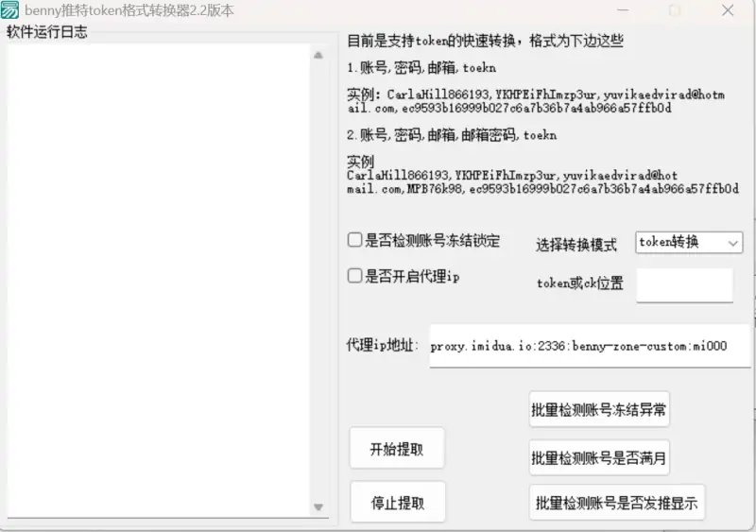
Task: Click 批量检测账号是否满月 button
Action: pos(599,457)
